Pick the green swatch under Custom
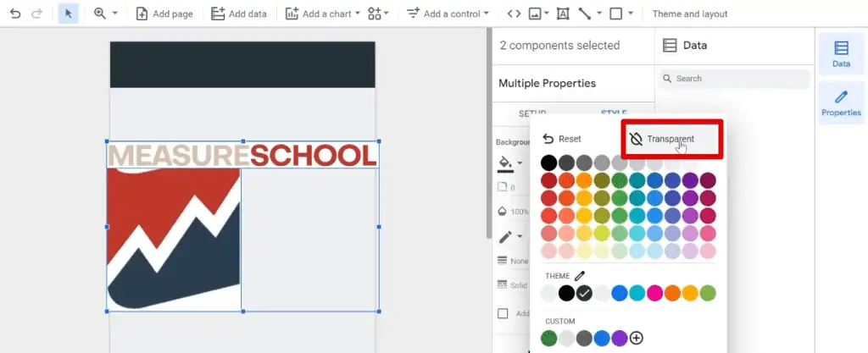The width and height of the screenshot is (868, 353). coord(548,338)
